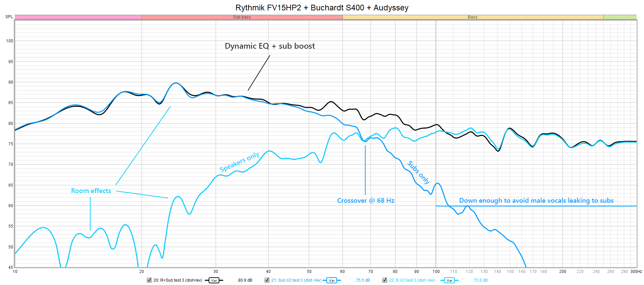Select the Speakers only curve label

click(x=239, y=162)
